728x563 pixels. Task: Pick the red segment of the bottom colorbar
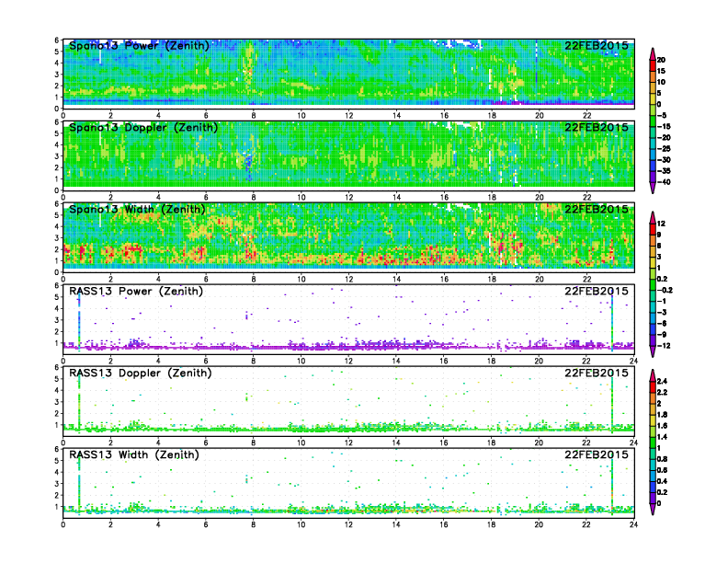pos(653,387)
